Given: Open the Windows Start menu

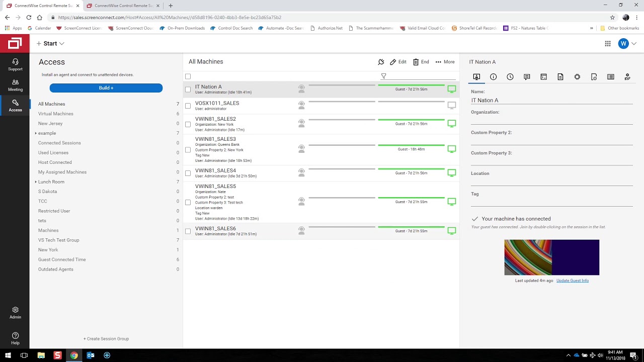Looking at the screenshot, I should tap(8, 355).
